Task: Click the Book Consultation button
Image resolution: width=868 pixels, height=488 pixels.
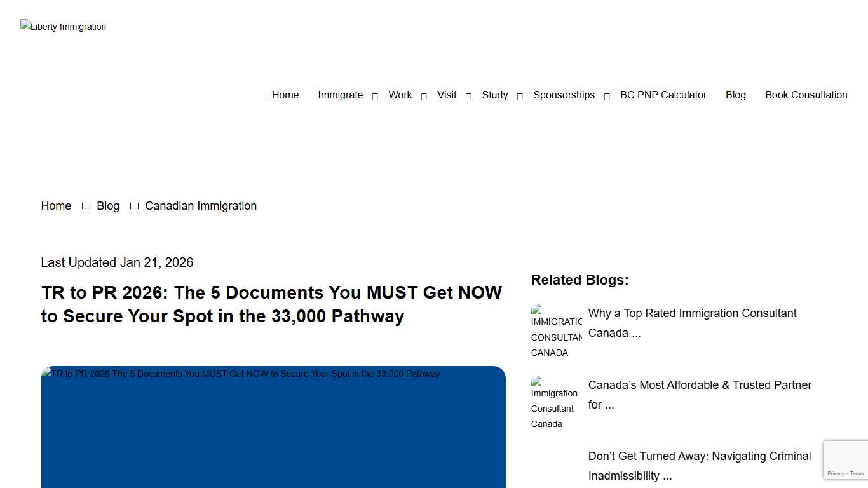Action: click(806, 95)
